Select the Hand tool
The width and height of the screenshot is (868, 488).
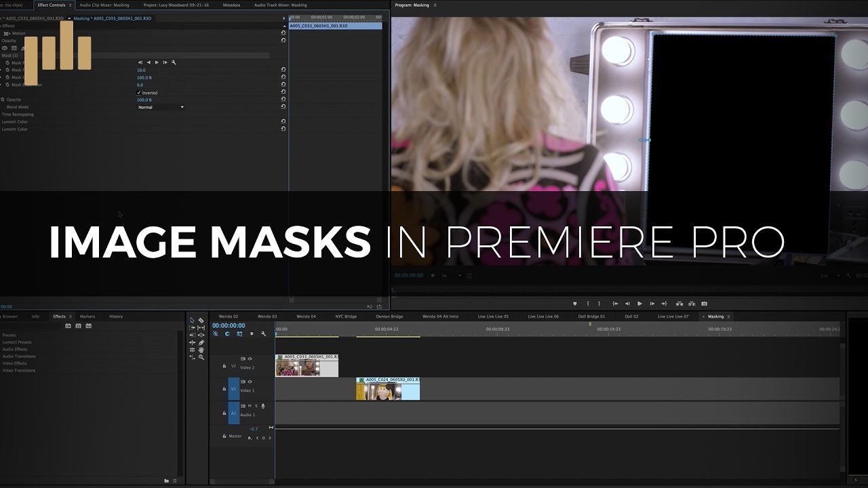[201, 350]
